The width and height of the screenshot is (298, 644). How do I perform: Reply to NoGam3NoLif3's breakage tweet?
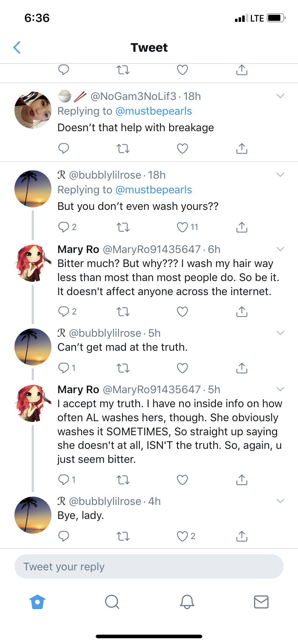pyautogui.click(x=64, y=148)
